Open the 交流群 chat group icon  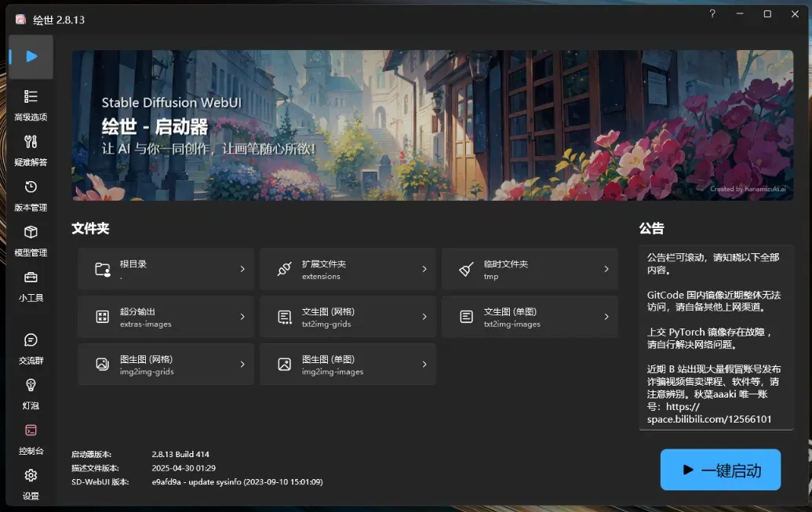pyautogui.click(x=31, y=341)
